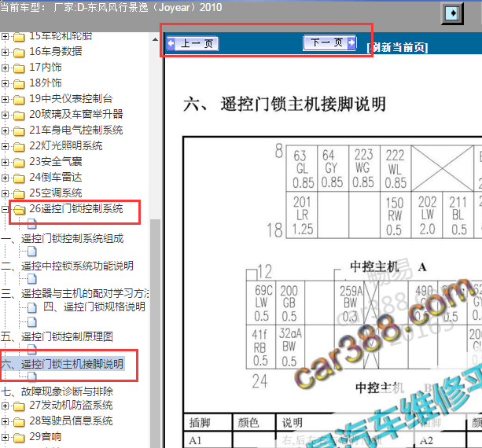The width and height of the screenshot is (482, 448).
Task: Select 28驾驶员信息系统 folder icon
Action: (19, 422)
